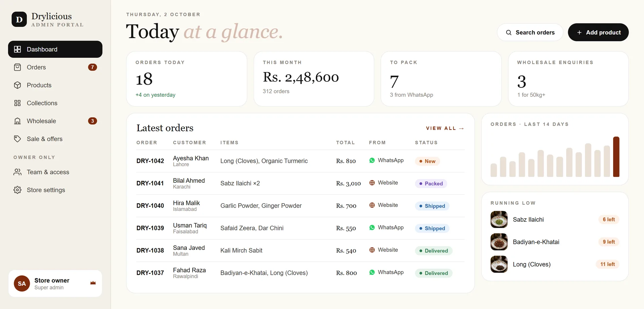Click the Badiyan-e-Khatai product thumbnail

coord(499,242)
